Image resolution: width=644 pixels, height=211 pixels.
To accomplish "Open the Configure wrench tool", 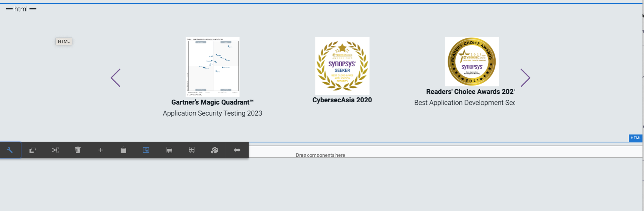I will point(10,150).
